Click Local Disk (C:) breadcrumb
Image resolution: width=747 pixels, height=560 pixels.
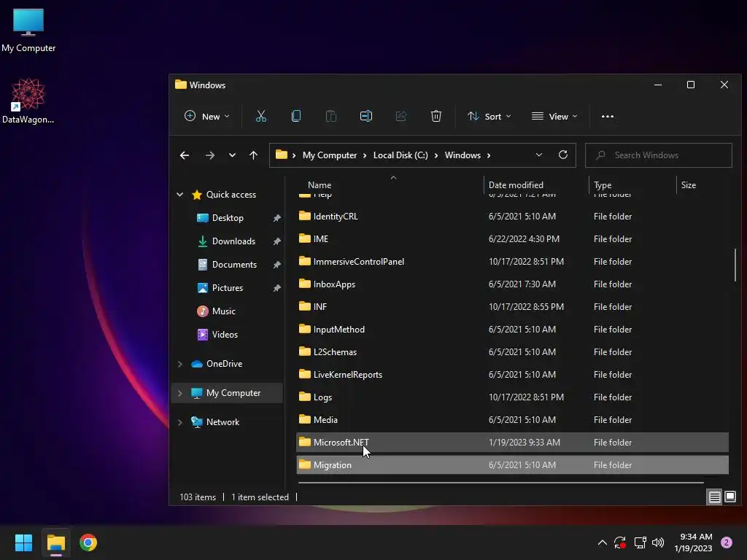(400, 155)
